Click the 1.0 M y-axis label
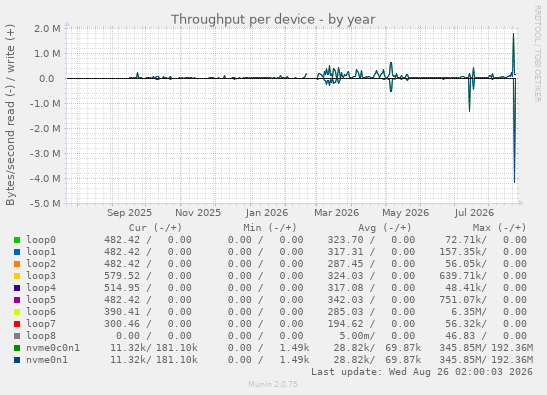The height and width of the screenshot is (395, 547). (x=47, y=54)
